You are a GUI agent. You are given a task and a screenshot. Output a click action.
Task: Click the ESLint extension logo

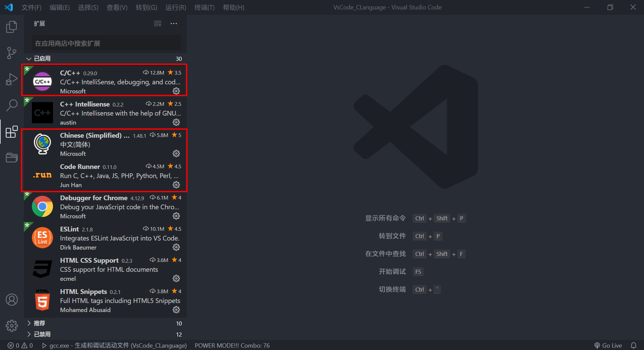click(42, 237)
